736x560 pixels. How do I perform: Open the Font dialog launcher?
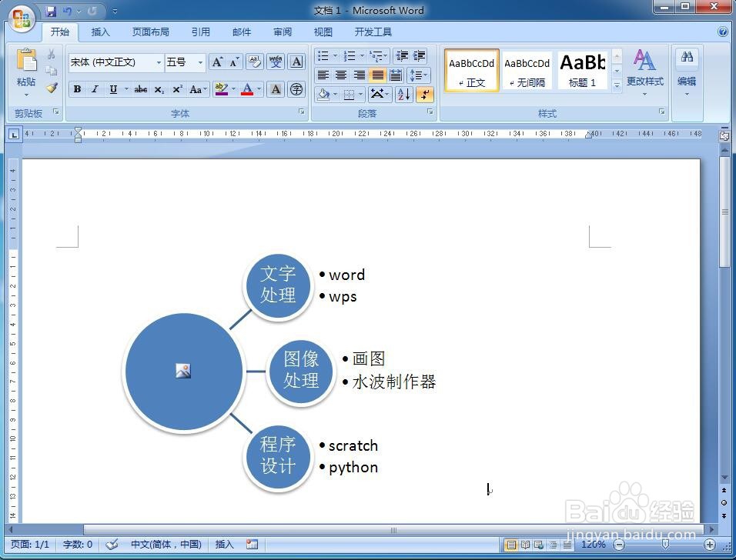click(301, 112)
